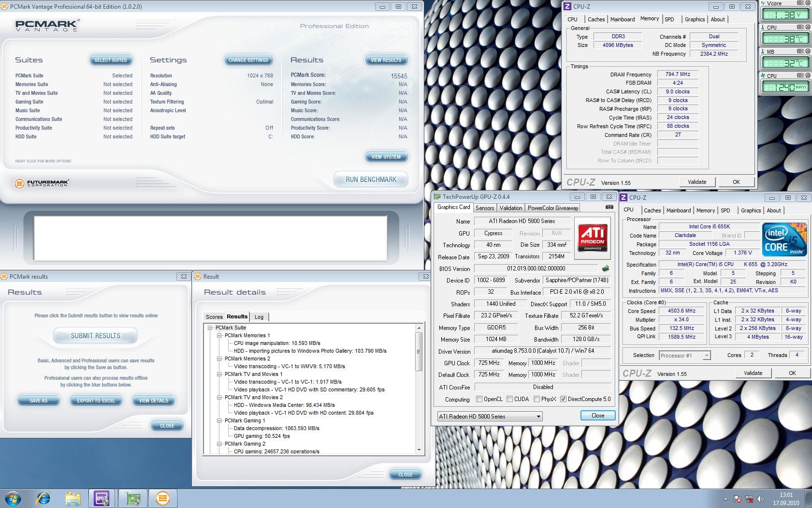812x508 pixels.
Task: Click SELECT SUITES in PCMark Vantage
Action: point(111,60)
